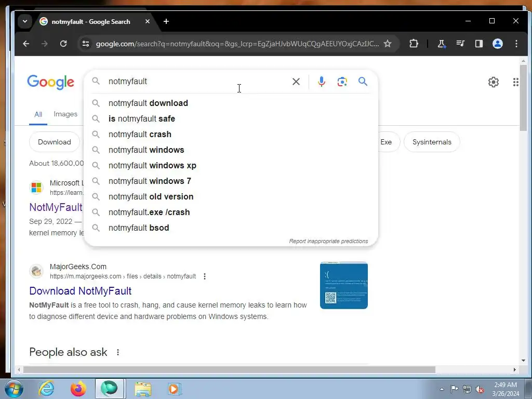
Task: Click the Download filter chip
Action: (x=54, y=142)
